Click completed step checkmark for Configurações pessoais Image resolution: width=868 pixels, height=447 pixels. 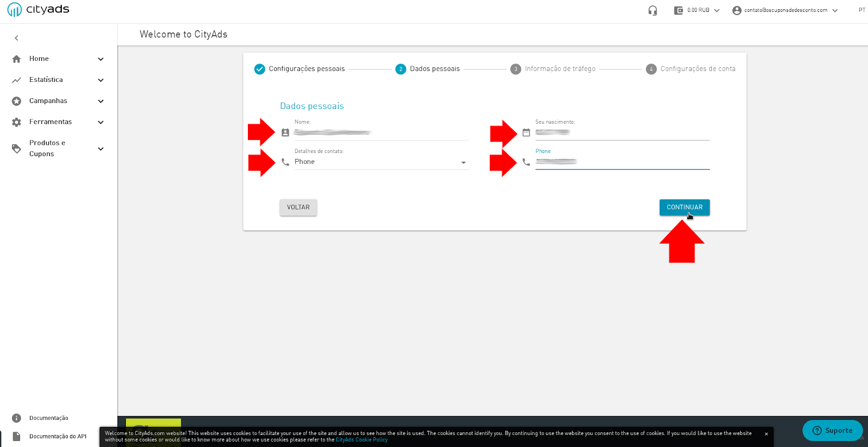click(259, 69)
